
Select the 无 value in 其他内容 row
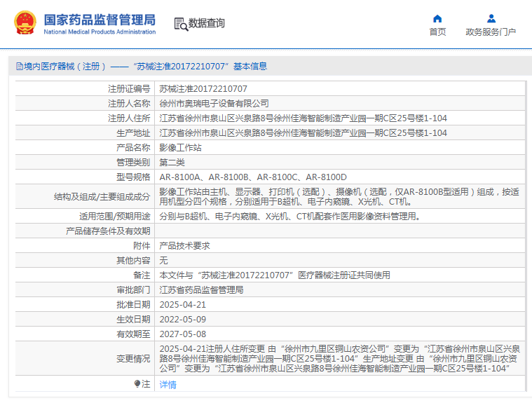point(163,260)
